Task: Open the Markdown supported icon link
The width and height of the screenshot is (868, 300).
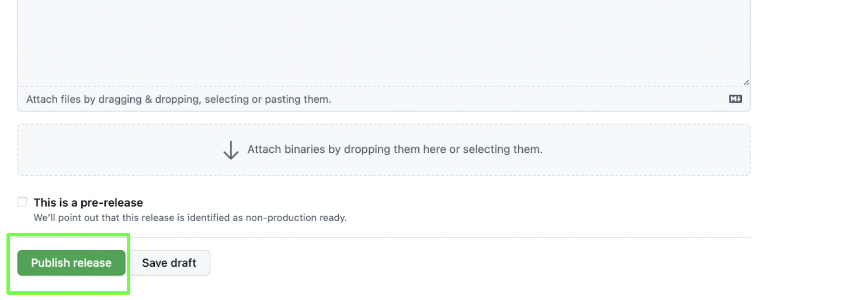Action: point(735,99)
